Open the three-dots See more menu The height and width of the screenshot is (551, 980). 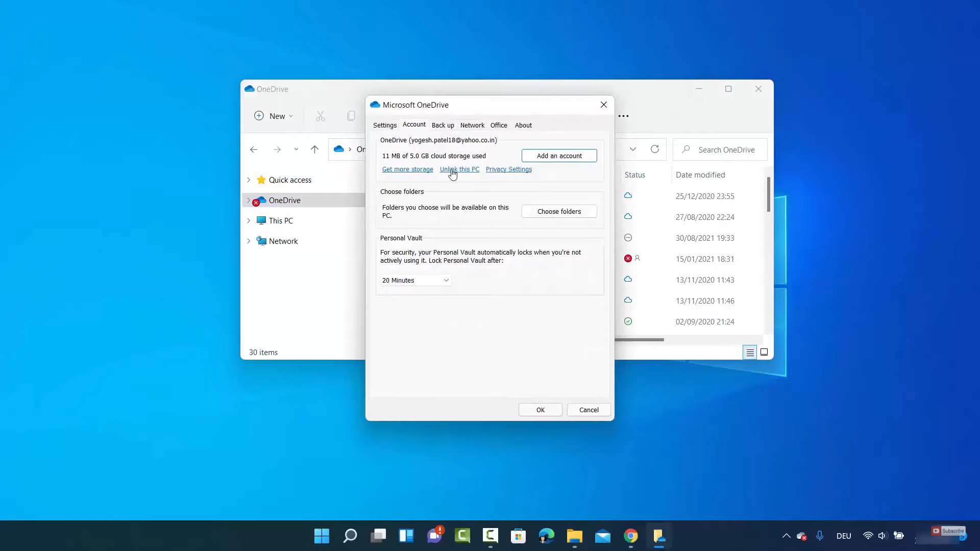pos(623,116)
